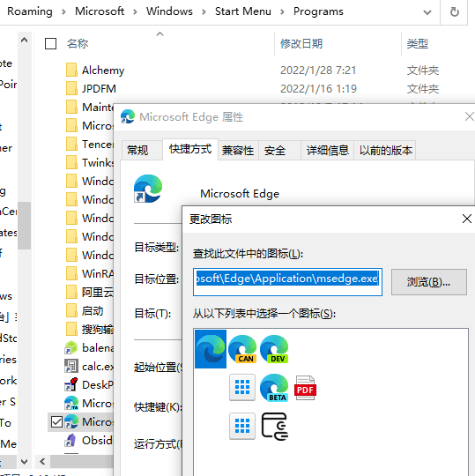Open the 详细信息 tab
Image resolution: width=475 pixels, height=476 pixels.
coord(328,150)
